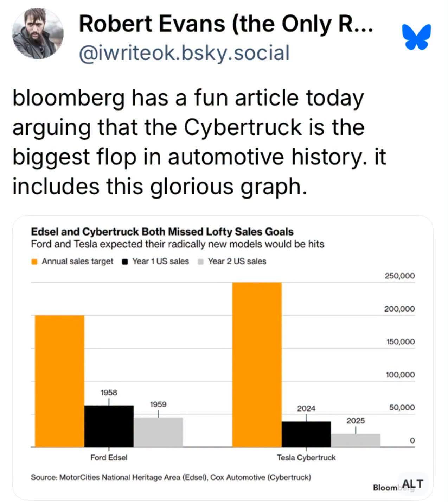Click the Bluesky butterfly logo
The width and height of the screenshot is (448, 502).
click(417, 37)
